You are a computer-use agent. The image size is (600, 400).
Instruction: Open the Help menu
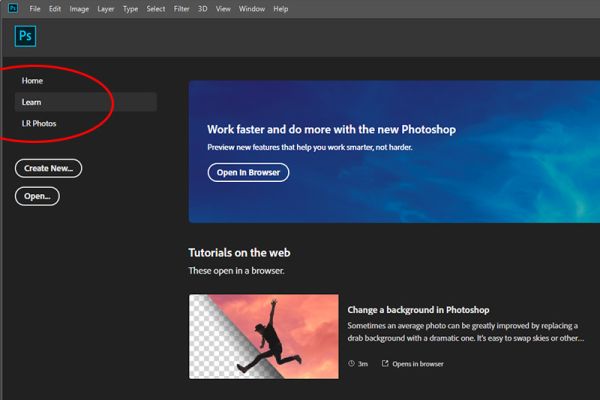point(280,9)
